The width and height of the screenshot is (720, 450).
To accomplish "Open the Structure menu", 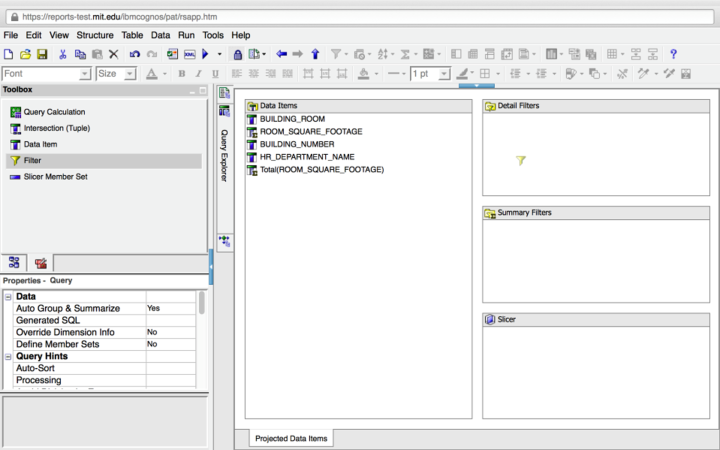I will pyautogui.click(x=95, y=35).
